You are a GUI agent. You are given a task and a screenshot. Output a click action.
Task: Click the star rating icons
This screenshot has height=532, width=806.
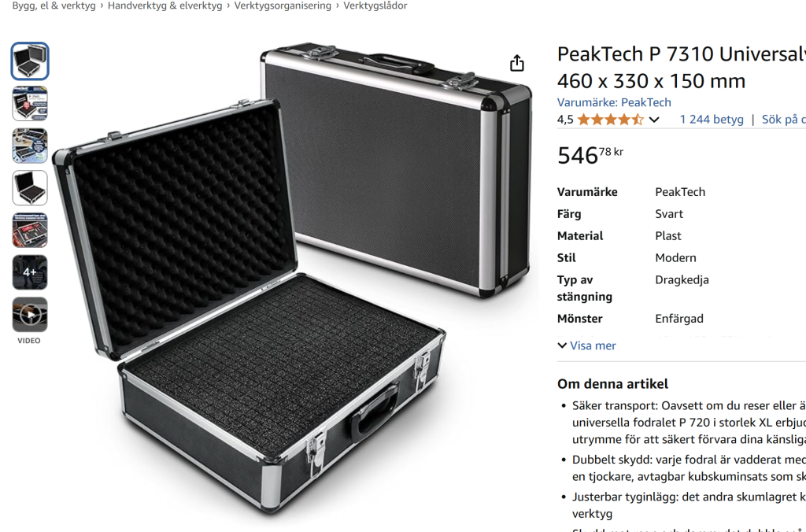610,120
